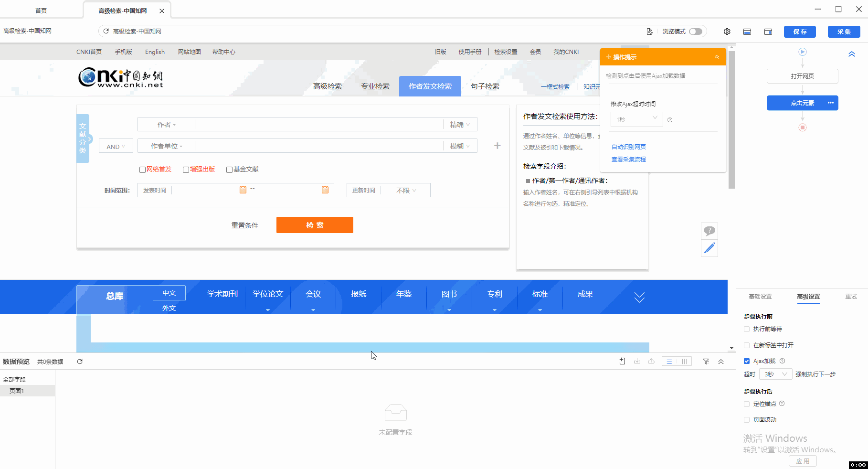Check the 网络首发 checkbox
The image size is (868, 469).
pyautogui.click(x=142, y=170)
